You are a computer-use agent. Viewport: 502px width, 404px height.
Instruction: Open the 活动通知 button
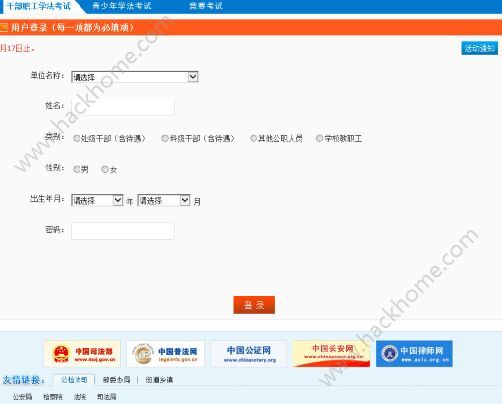click(x=480, y=48)
